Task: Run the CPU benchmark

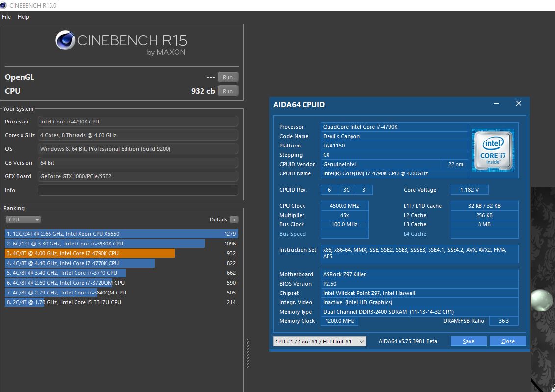Action: [x=227, y=91]
